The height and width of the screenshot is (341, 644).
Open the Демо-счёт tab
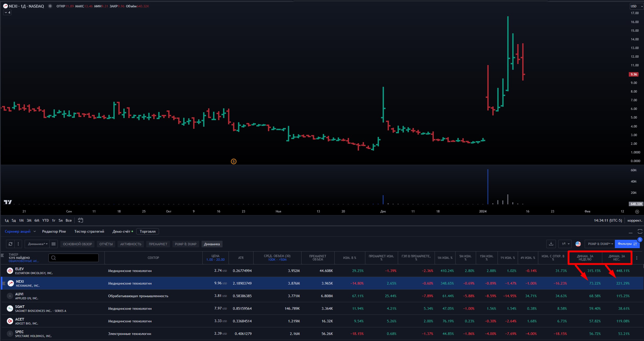pos(123,231)
